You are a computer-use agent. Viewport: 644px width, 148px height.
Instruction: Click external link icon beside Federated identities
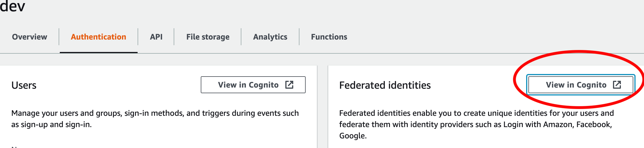click(617, 85)
